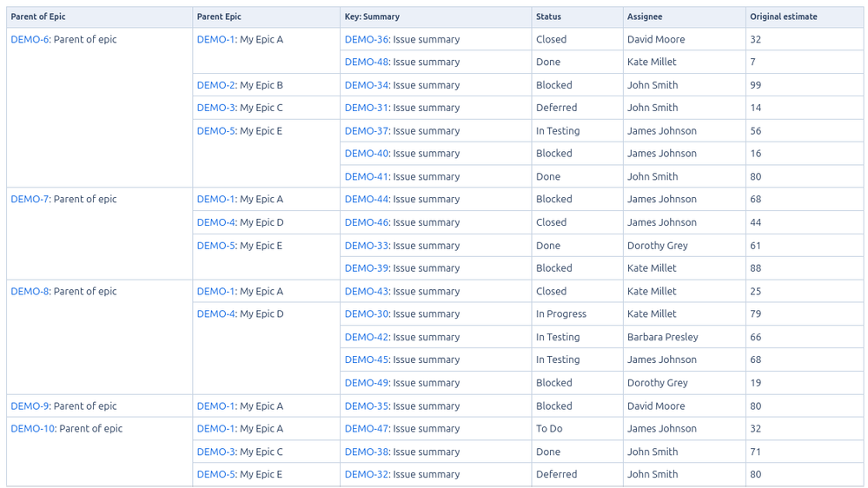Viewport: 868px width, 488px height.
Task: Open DEMO-5 epic link in the DEMO-37 row
Action: point(216,131)
